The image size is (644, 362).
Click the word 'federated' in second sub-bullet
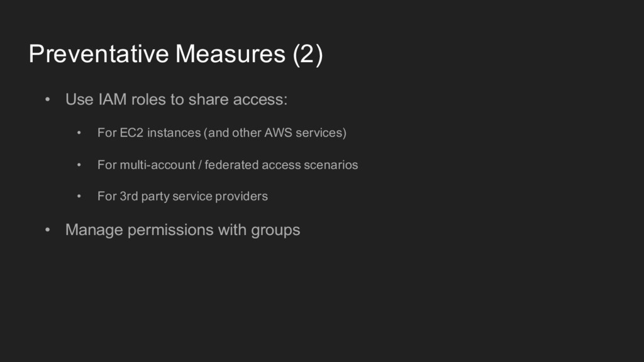231,165
